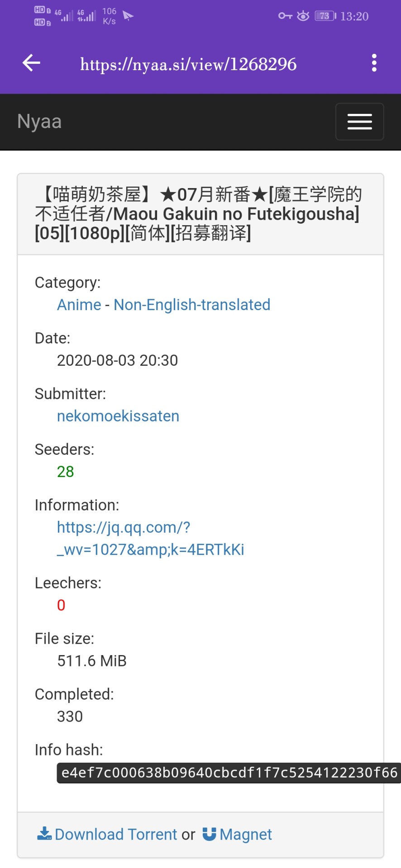Tap the magnet link icon
The image size is (401, 868).
coord(210,833)
